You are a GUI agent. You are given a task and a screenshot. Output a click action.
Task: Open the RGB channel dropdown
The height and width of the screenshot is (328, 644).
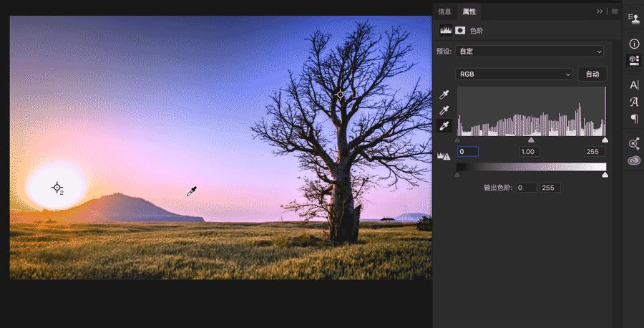coord(514,74)
